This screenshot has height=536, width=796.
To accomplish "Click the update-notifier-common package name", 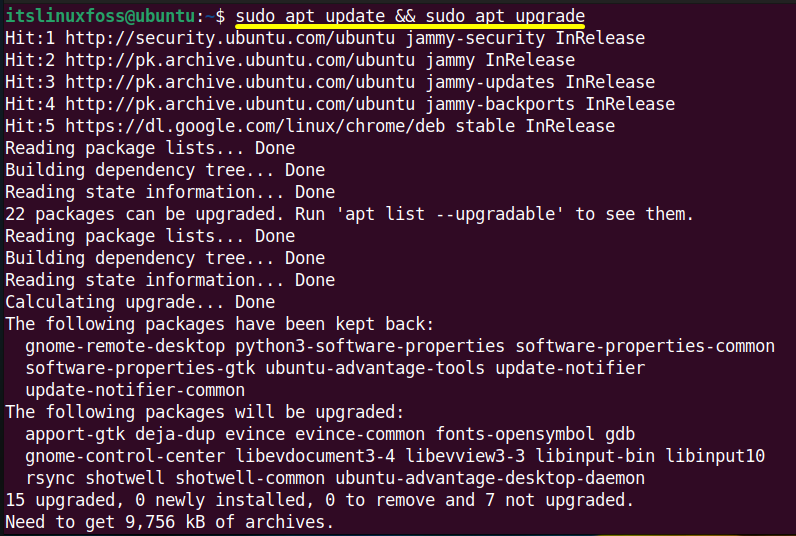I will tap(135, 390).
